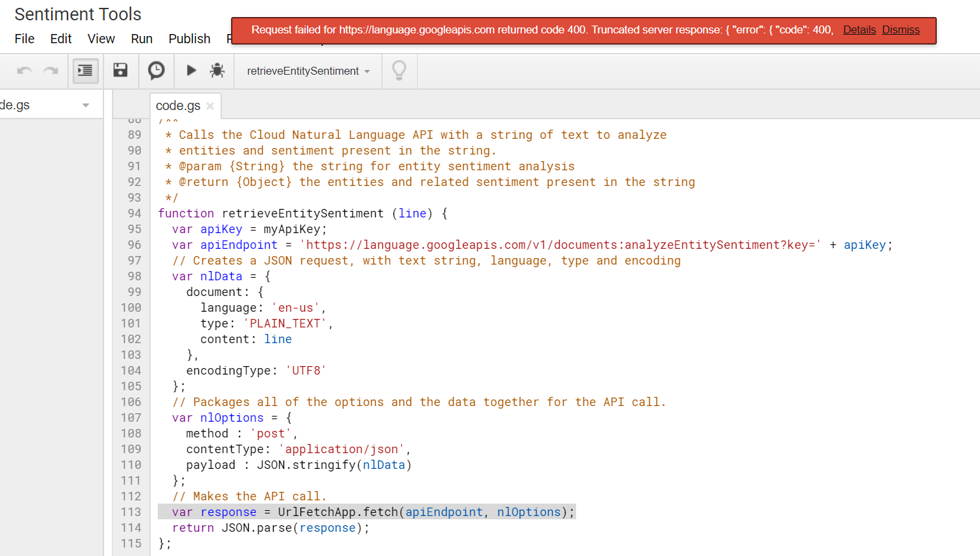Click return JSON.parse(response) statement
The image size is (980, 556).
(271, 528)
